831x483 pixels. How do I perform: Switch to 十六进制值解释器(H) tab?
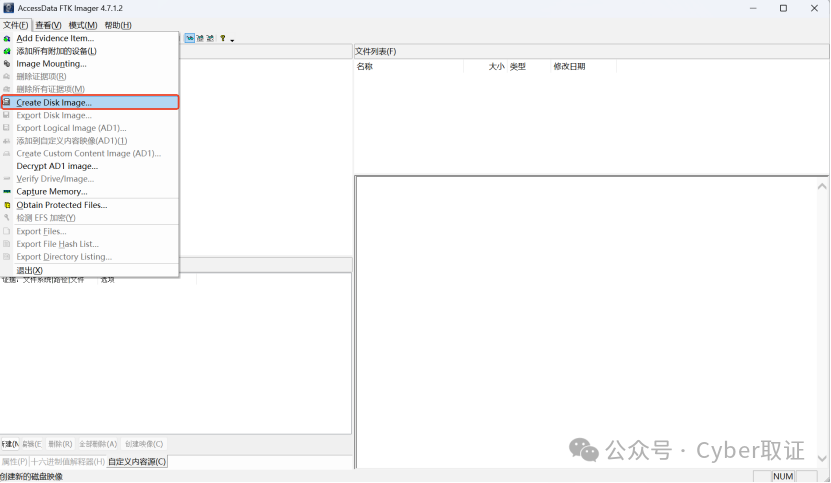[67, 462]
